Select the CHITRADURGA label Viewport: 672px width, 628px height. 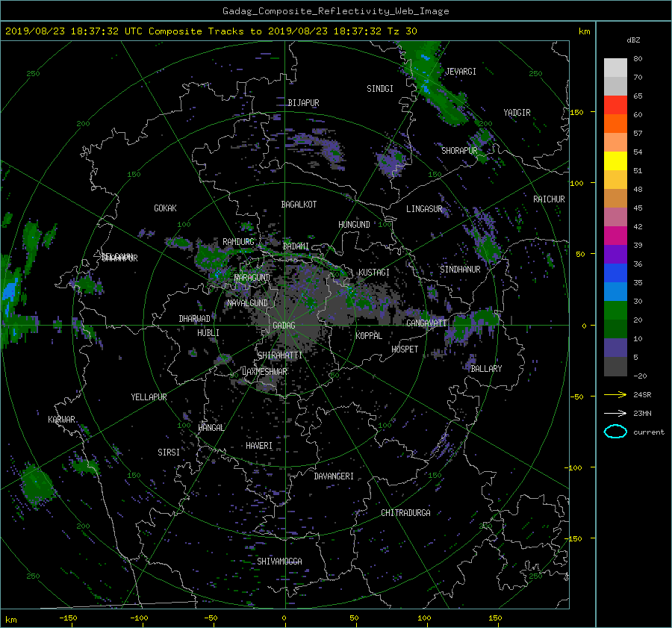pyautogui.click(x=405, y=513)
